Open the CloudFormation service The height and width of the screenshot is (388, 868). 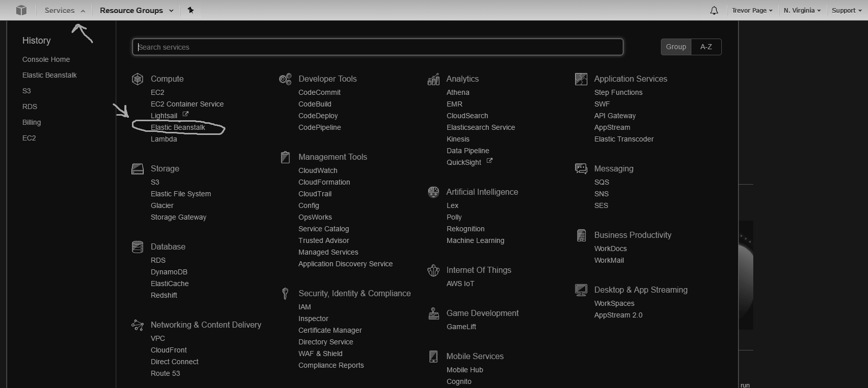pyautogui.click(x=324, y=182)
